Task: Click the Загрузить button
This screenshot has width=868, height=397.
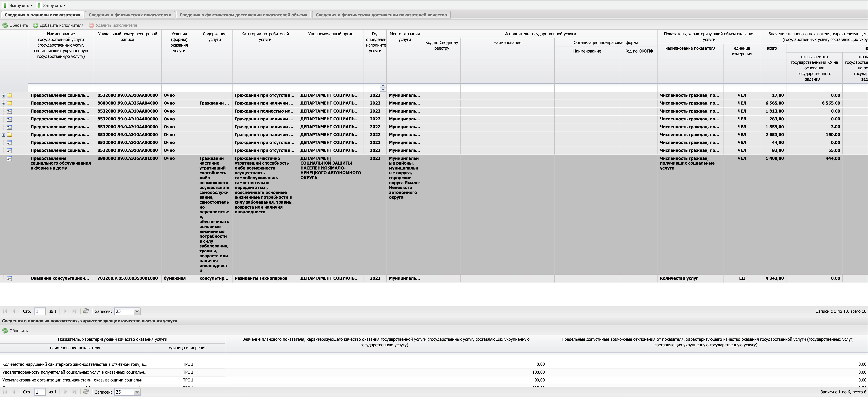Action: point(52,5)
